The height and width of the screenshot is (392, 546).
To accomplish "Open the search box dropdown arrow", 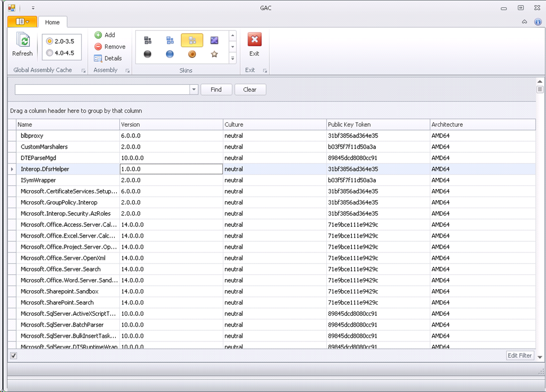I will pyautogui.click(x=194, y=89).
